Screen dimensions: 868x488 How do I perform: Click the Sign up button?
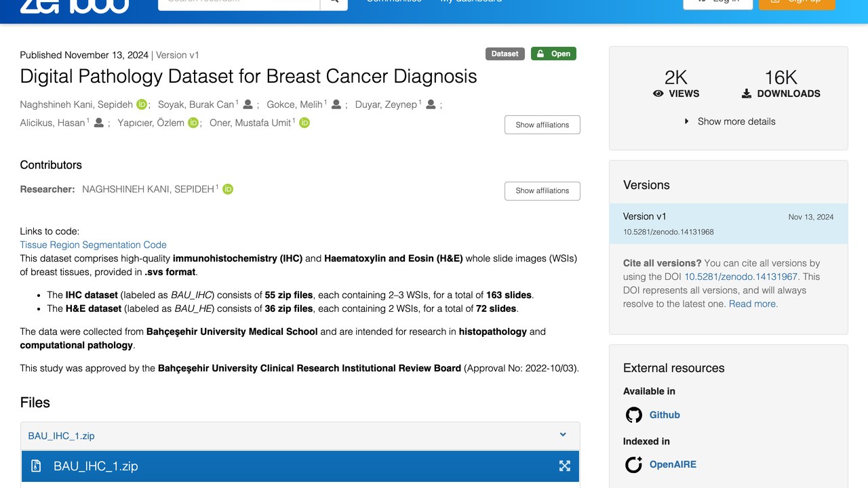click(797, 3)
